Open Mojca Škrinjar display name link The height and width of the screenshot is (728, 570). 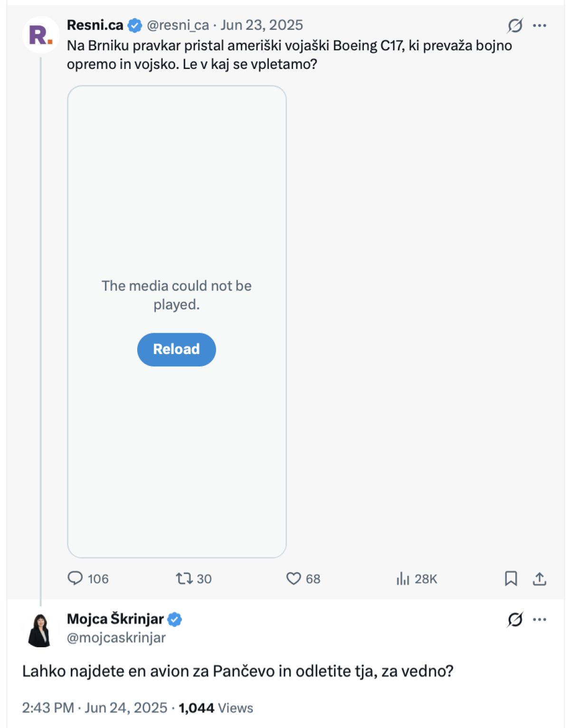(x=115, y=619)
